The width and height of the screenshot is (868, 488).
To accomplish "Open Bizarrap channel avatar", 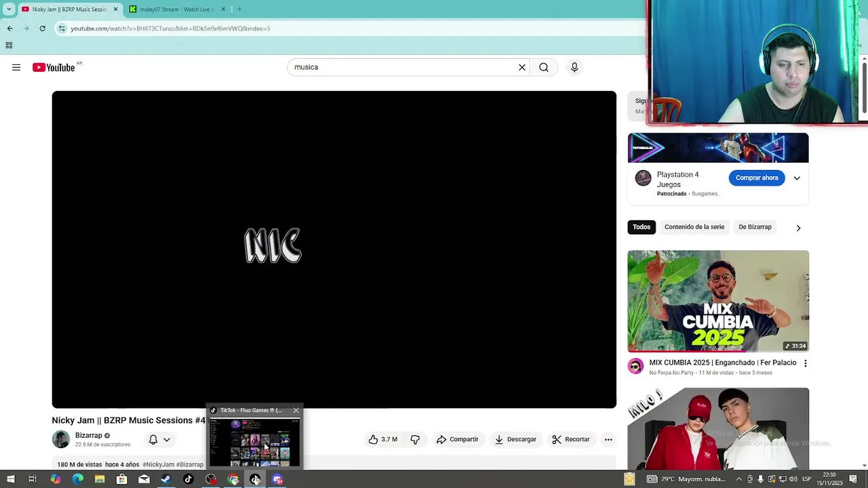I will pyautogui.click(x=61, y=439).
